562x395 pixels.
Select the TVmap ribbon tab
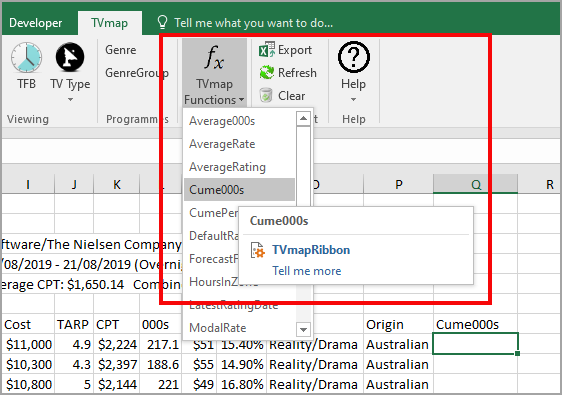(x=109, y=23)
